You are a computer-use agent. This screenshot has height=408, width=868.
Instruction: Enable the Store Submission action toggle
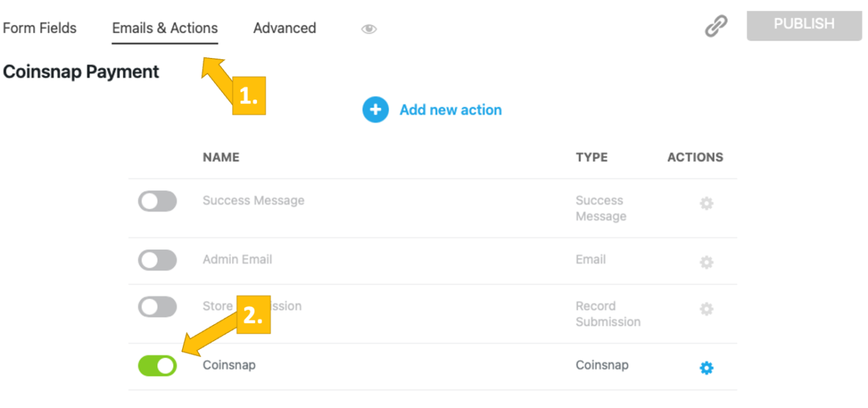tap(157, 307)
